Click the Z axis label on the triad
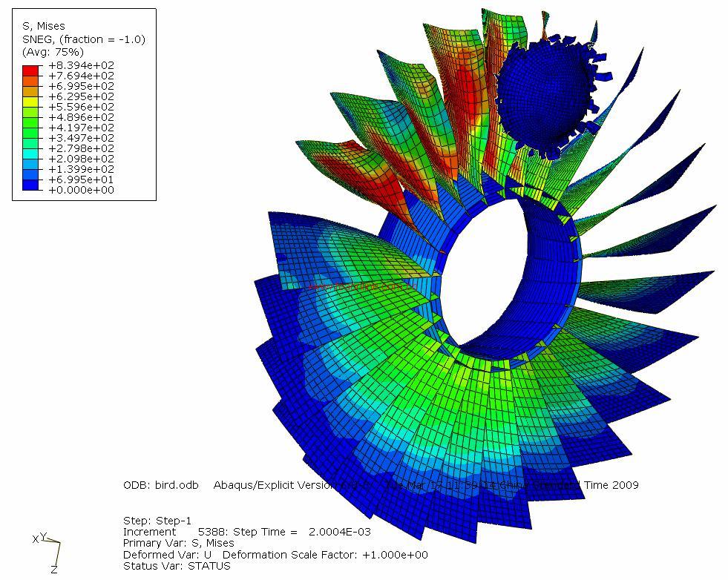The height and width of the screenshot is (580, 728). pos(54,570)
